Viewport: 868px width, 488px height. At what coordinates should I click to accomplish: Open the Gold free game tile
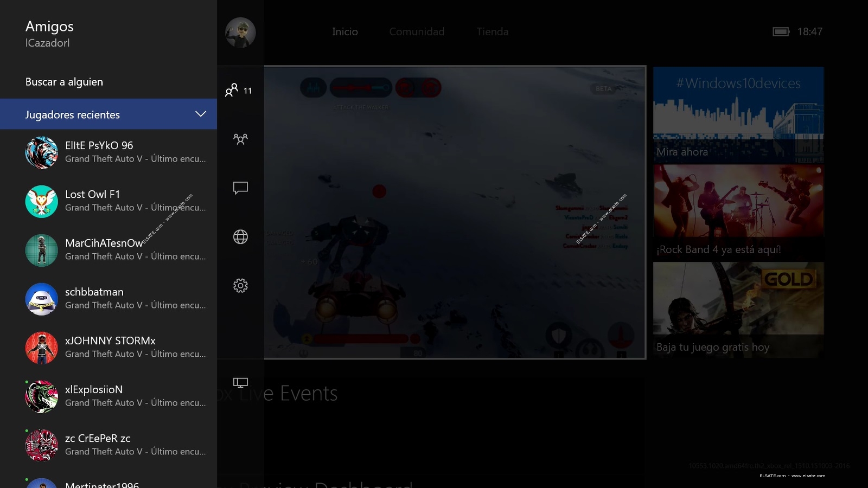pos(738,310)
